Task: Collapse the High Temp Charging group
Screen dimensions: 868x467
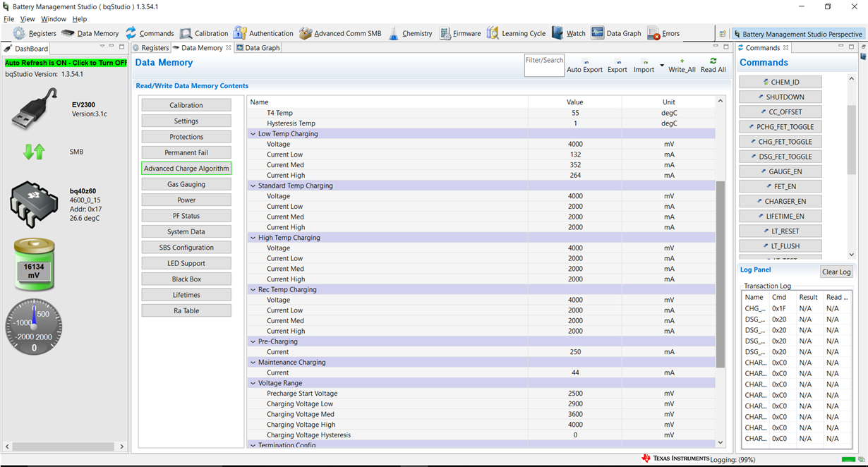Action: pos(253,238)
